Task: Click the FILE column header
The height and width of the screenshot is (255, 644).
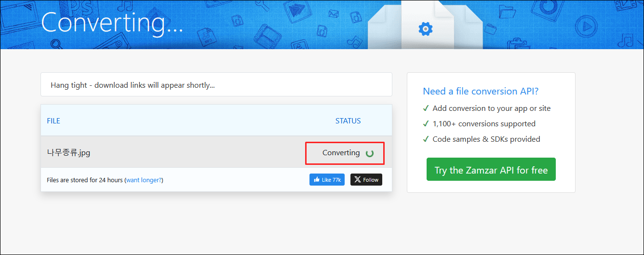Action: pyautogui.click(x=54, y=121)
